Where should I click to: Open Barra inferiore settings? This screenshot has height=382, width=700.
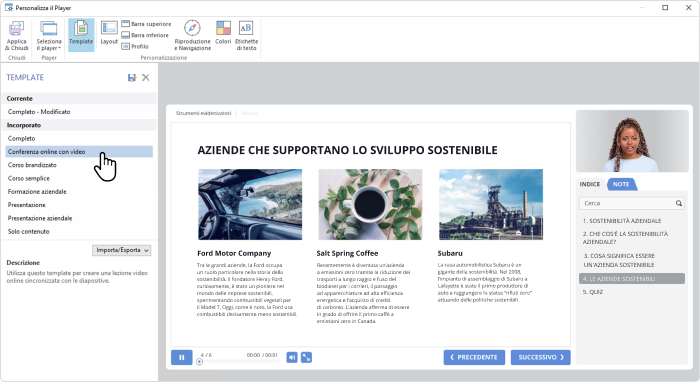[146, 35]
